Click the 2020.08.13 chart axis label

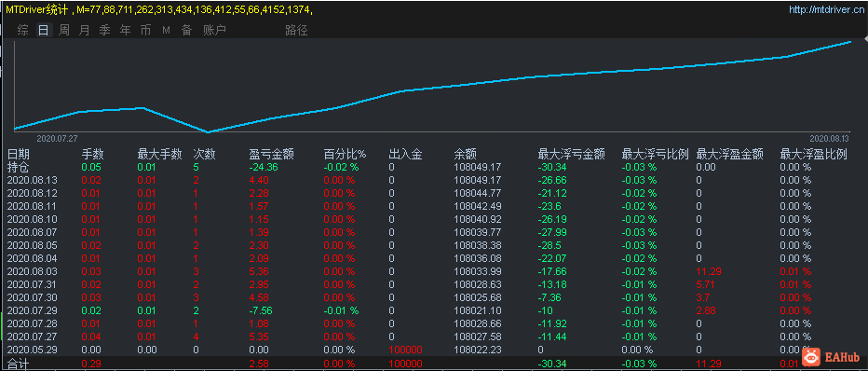(x=829, y=139)
